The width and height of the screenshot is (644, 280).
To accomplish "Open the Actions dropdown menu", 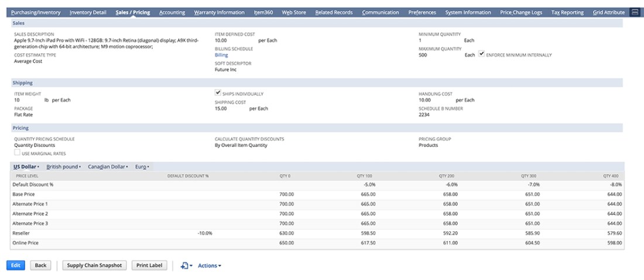I will 210,265.
